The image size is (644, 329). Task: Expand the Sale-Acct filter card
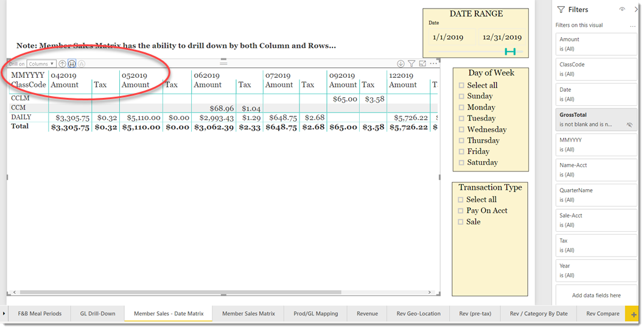596,220
